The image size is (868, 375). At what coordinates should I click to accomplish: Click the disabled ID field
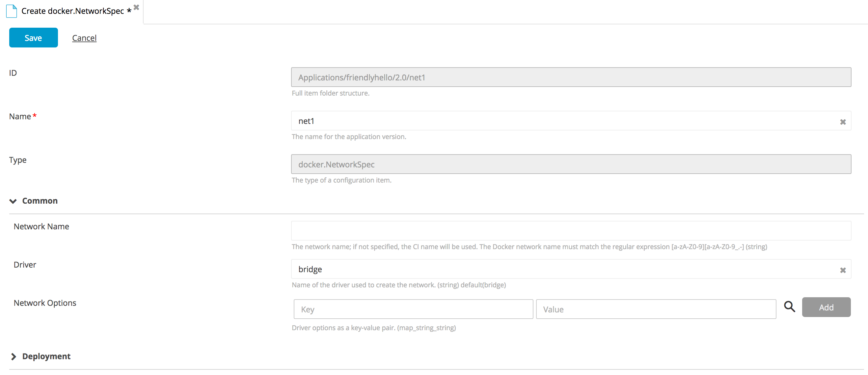click(x=571, y=77)
